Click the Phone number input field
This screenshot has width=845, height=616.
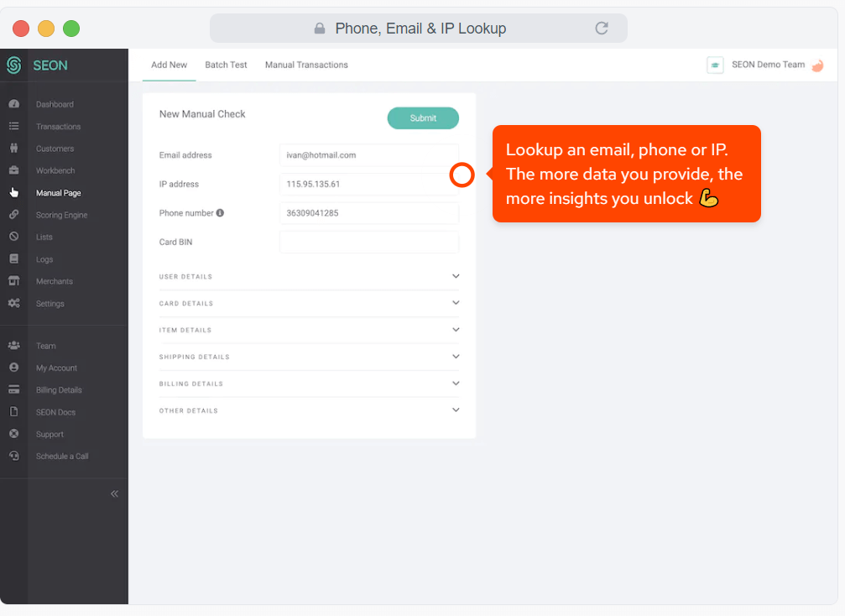(369, 213)
